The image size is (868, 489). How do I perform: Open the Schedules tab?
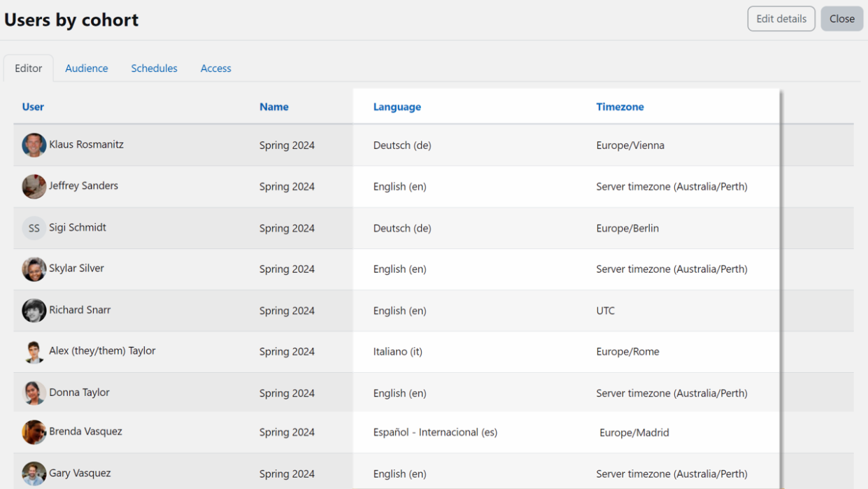(x=154, y=69)
